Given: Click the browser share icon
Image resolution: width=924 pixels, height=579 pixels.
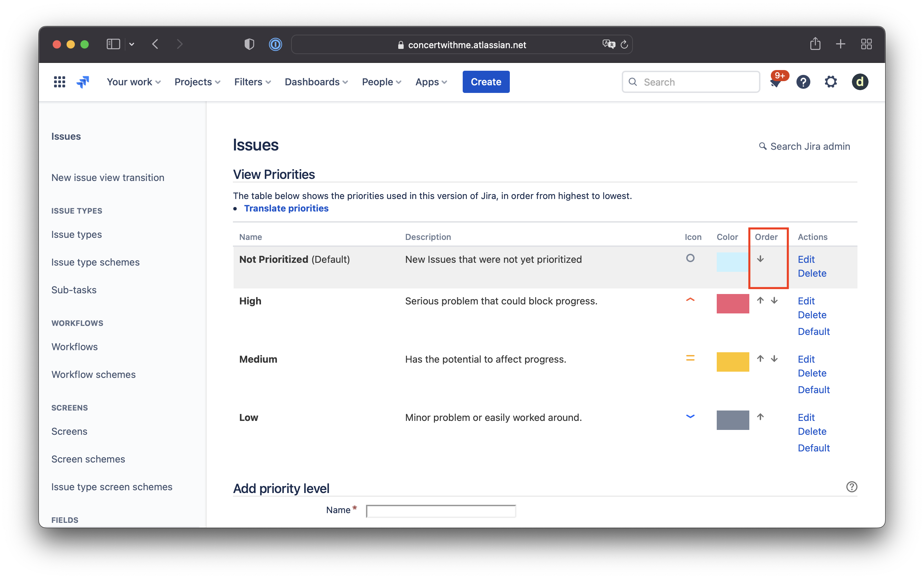Looking at the screenshot, I should pos(815,44).
